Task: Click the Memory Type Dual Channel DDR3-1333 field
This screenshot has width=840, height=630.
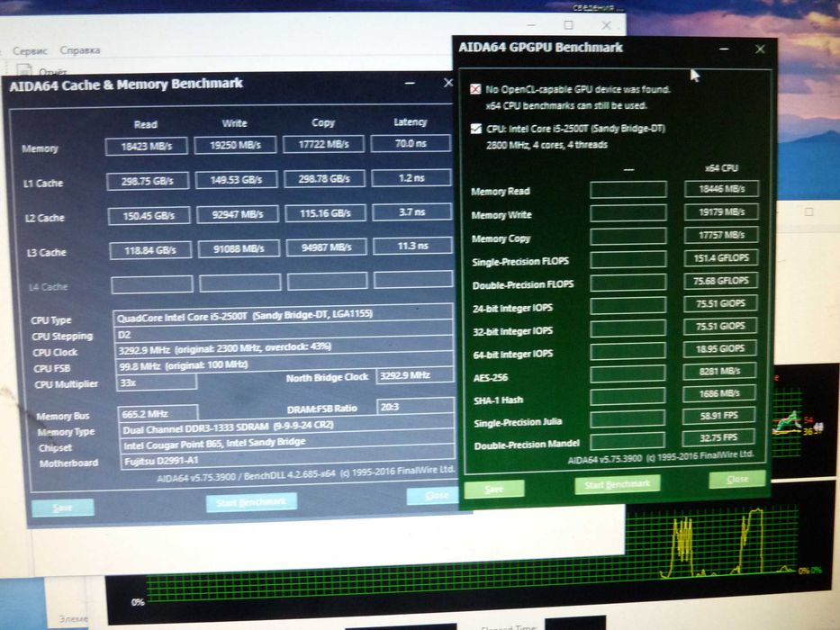Action: [287, 427]
